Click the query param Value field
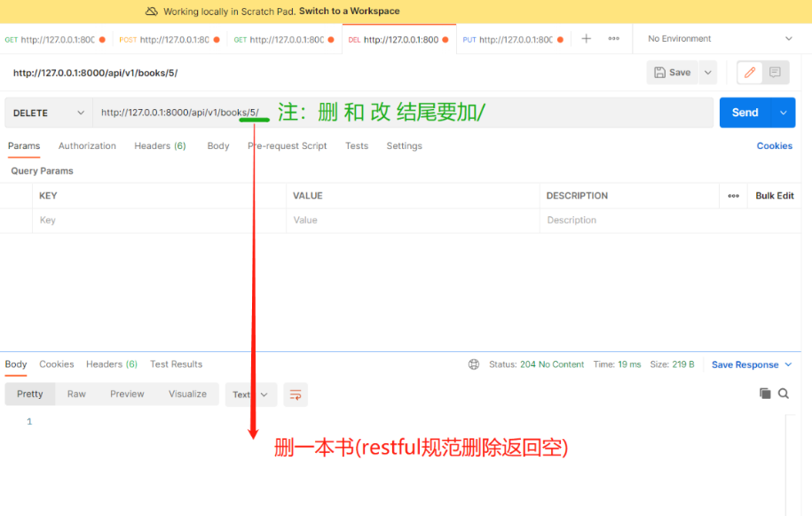This screenshot has width=812, height=516. click(x=413, y=221)
